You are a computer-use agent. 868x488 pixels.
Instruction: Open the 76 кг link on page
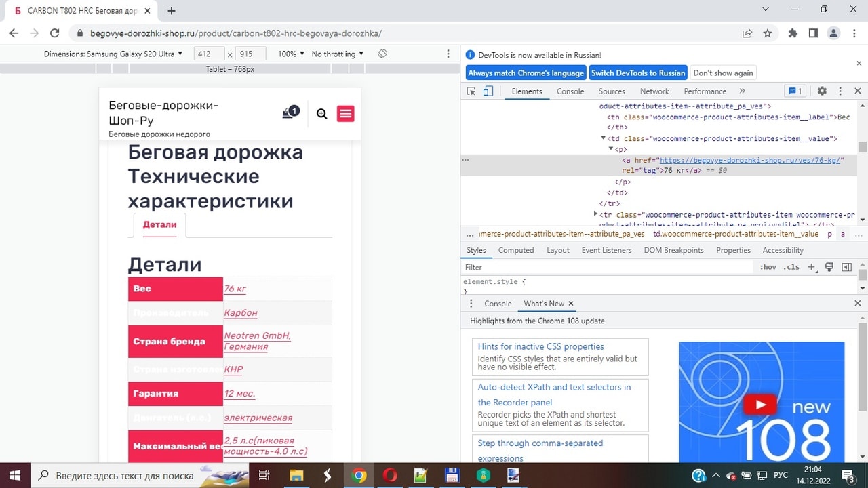tap(235, 289)
